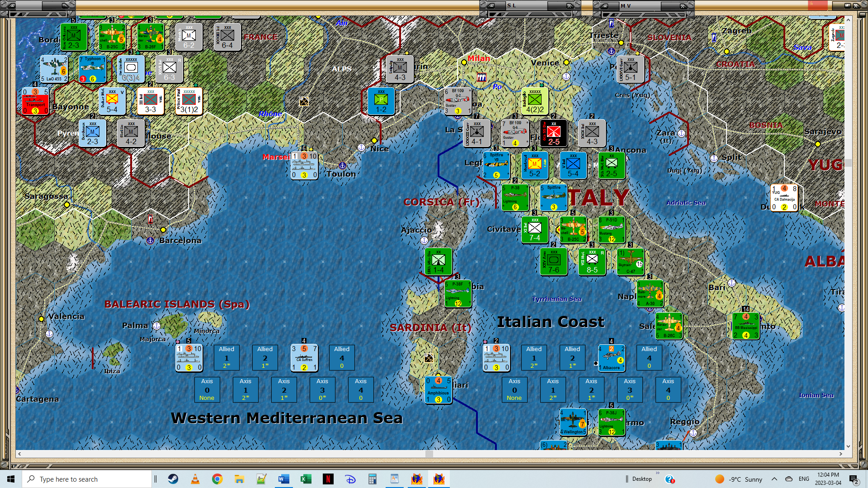868x488 pixels.
Task: Click the red Transport naval counter at Bayonne
Action: pyautogui.click(x=35, y=101)
